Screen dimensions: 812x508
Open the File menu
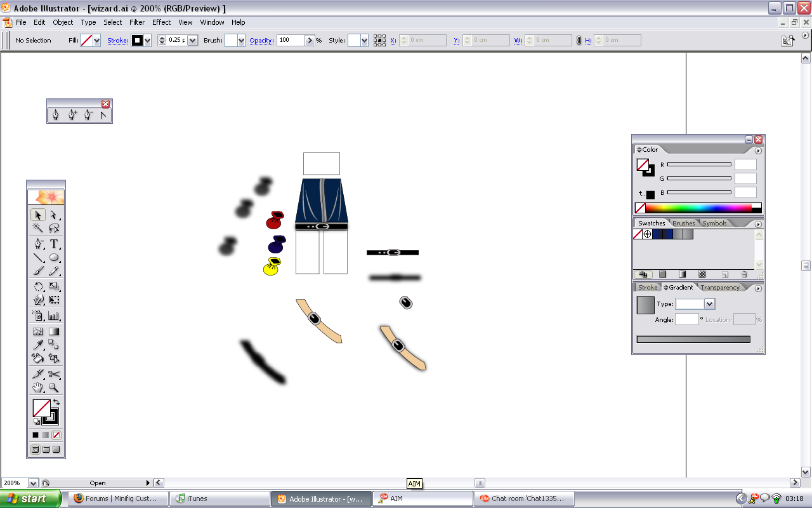click(x=21, y=22)
